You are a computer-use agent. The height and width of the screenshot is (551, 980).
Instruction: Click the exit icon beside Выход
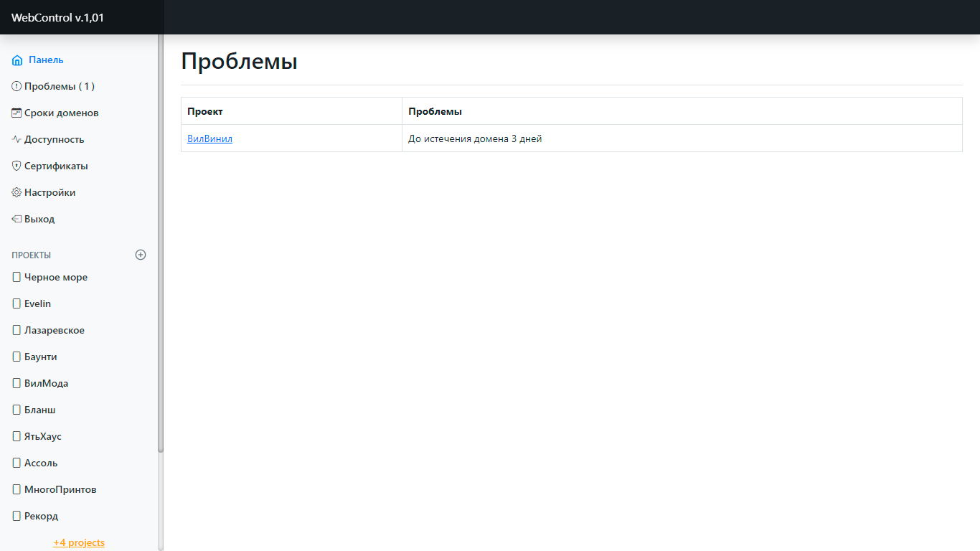click(x=17, y=220)
